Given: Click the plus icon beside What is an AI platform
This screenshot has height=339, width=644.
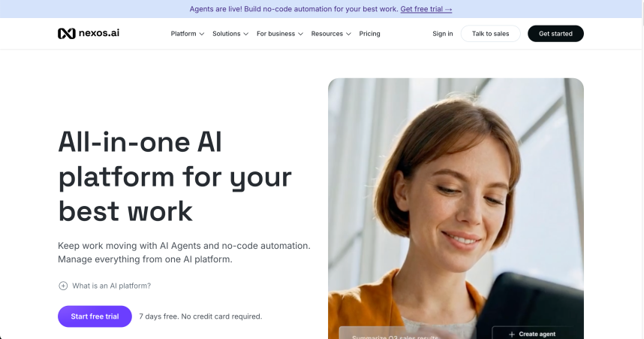Looking at the screenshot, I should 63,286.
